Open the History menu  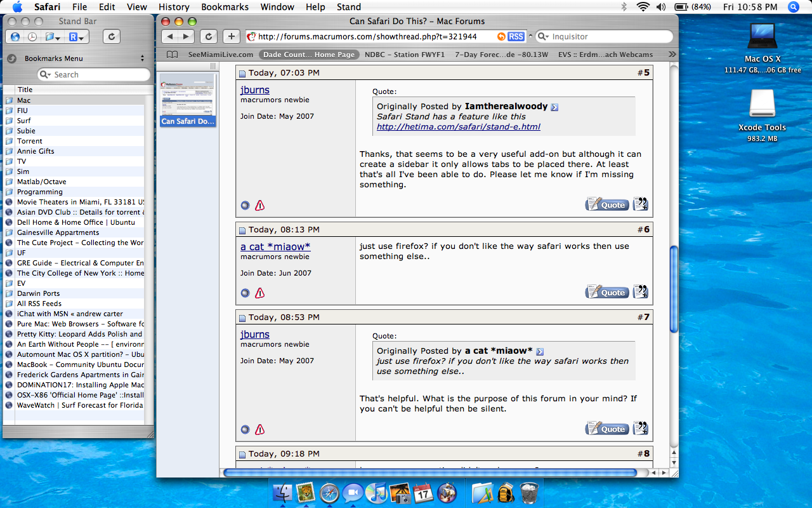click(174, 7)
